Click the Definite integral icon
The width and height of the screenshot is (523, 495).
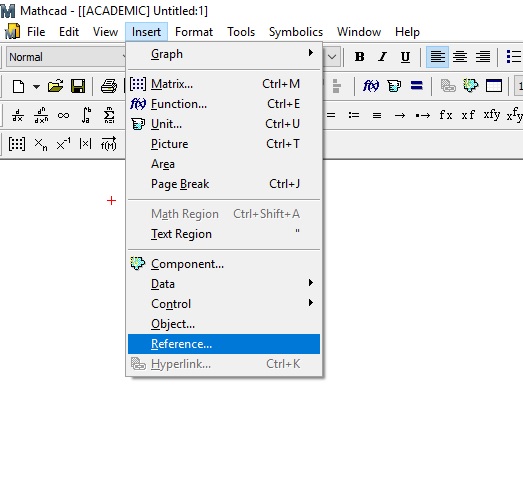[x=86, y=115]
